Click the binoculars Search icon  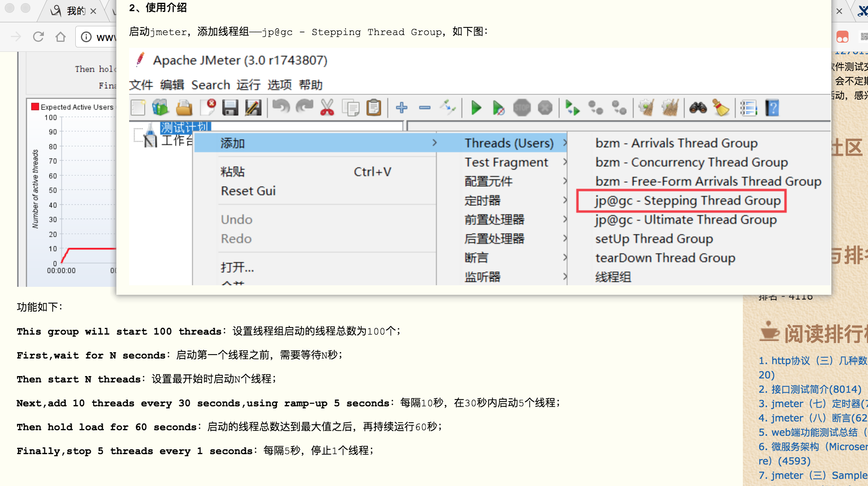[x=698, y=108]
